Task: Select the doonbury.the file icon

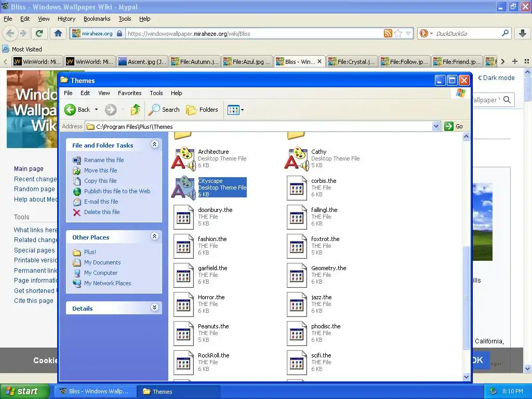Action: tap(183, 217)
